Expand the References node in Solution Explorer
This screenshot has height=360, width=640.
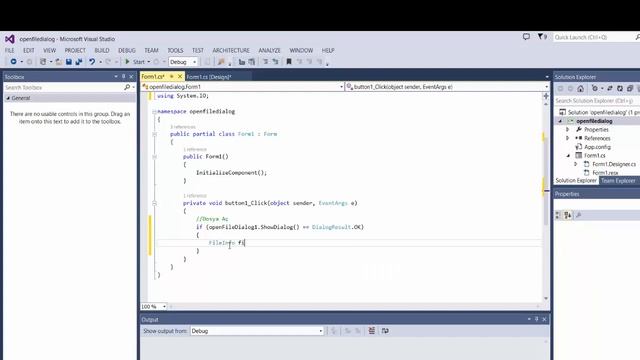(x=567, y=138)
